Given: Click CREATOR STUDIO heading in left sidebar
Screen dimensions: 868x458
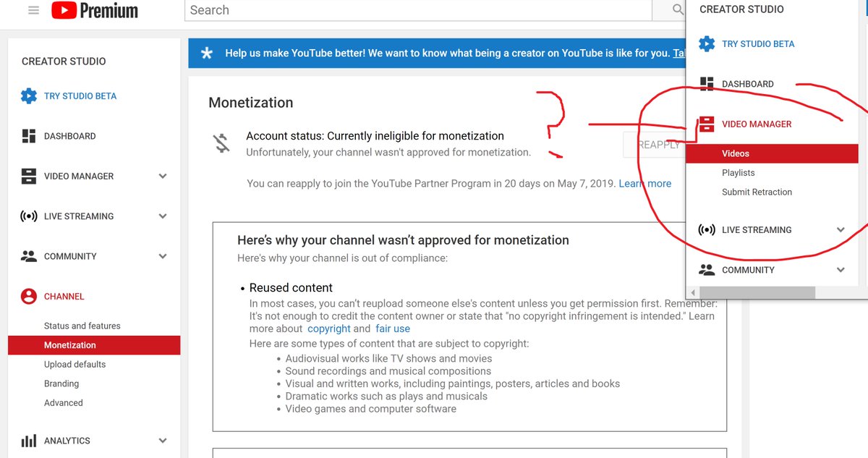Looking at the screenshot, I should point(64,62).
